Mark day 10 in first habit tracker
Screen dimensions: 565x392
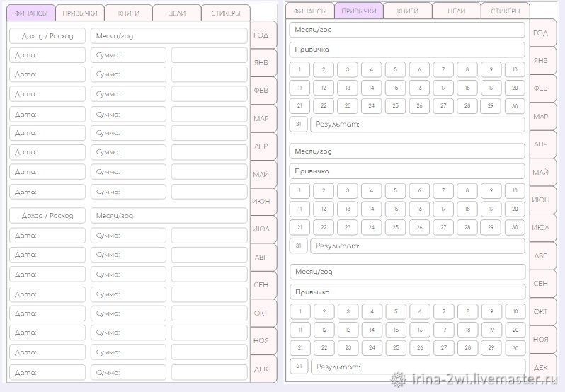click(x=515, y=69)
